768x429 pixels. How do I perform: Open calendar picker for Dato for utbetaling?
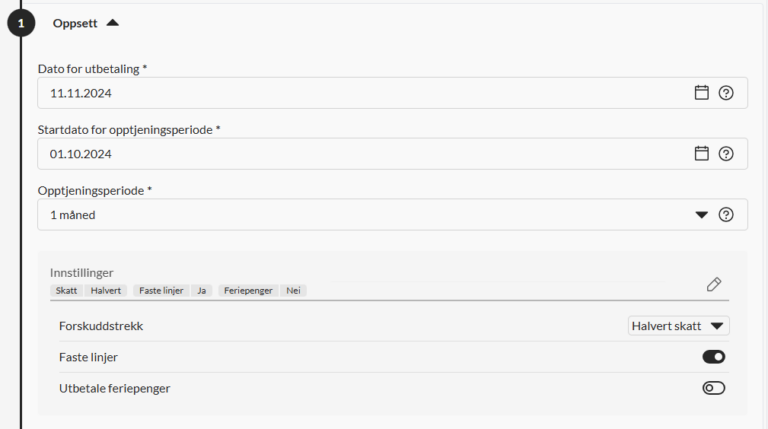point(702,93)
